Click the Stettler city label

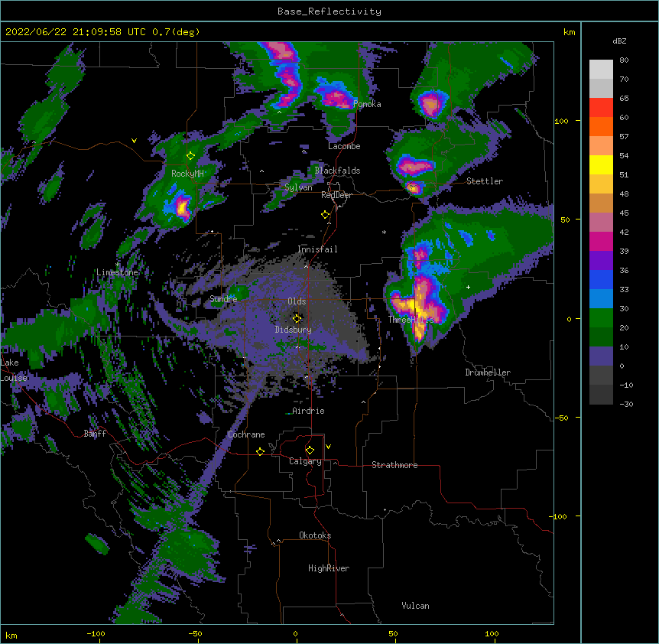point(485,181)
